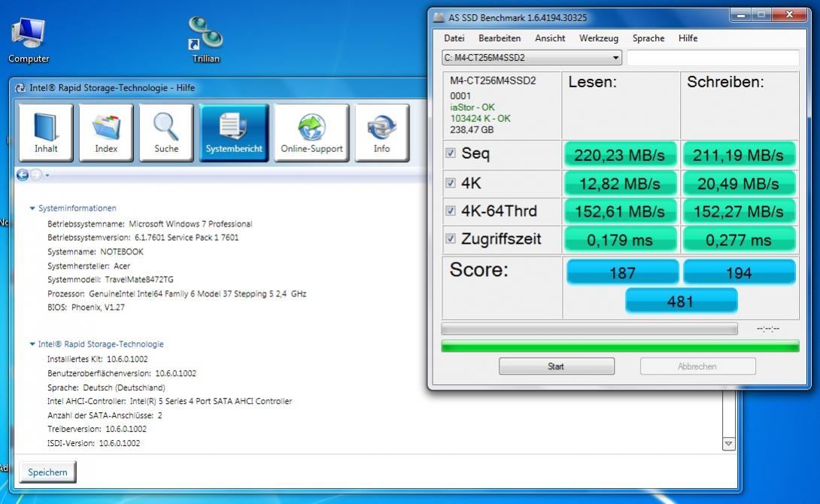
Task: Open the Suche search button
Action: pos(166,132)
